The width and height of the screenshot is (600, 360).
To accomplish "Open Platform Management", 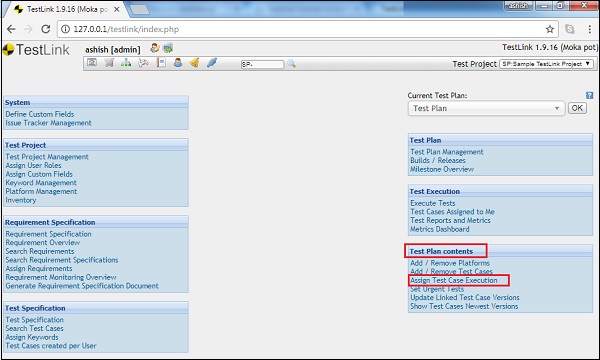I will [41, 191].
